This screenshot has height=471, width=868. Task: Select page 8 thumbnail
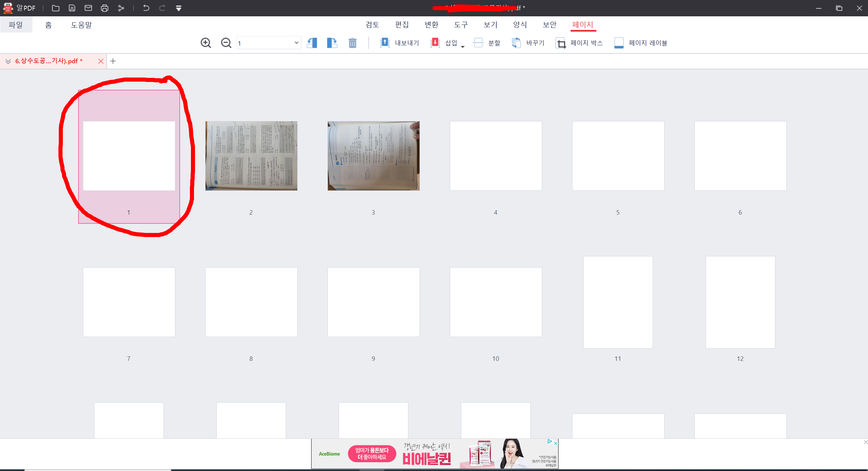pos(251,302)
